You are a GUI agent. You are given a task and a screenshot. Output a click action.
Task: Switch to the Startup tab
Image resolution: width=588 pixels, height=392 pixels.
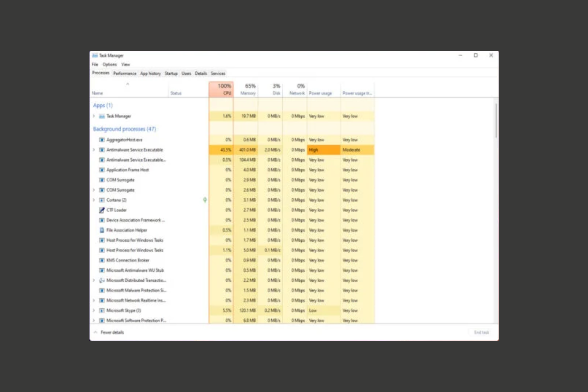171,73
